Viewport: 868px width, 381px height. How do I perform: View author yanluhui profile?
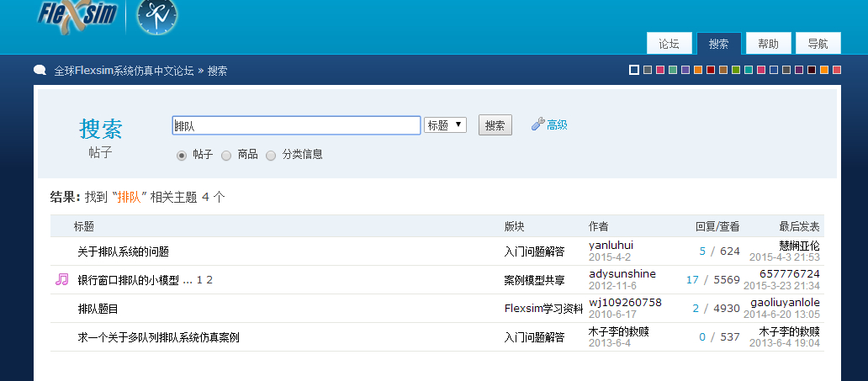point(611,246)
